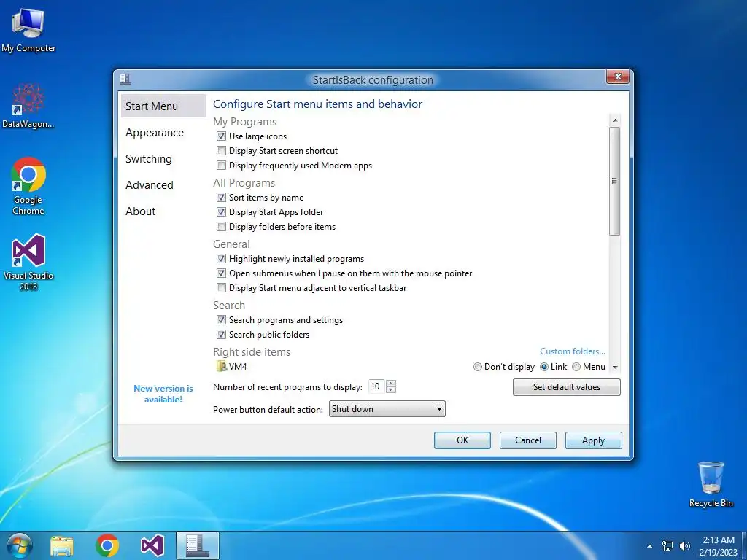Switch to the About tab

click(141, 211)
